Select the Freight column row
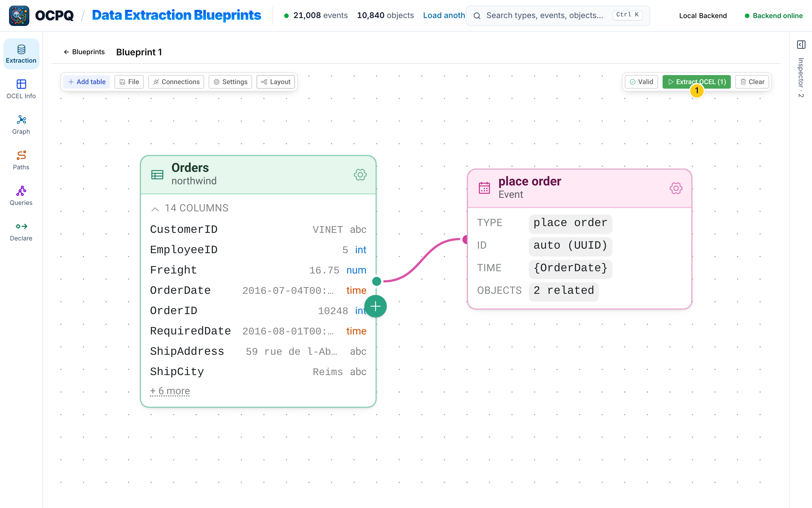 click(x=258, y=270)
